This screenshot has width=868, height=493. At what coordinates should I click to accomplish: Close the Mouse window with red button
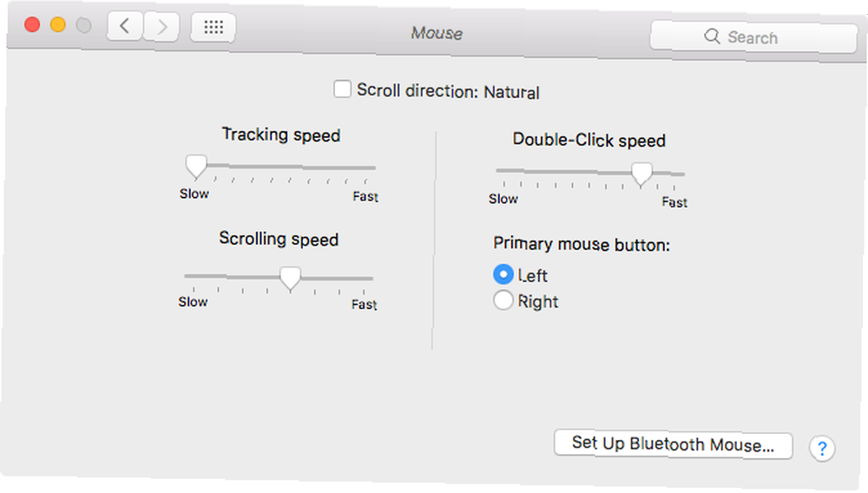(32, 24)
